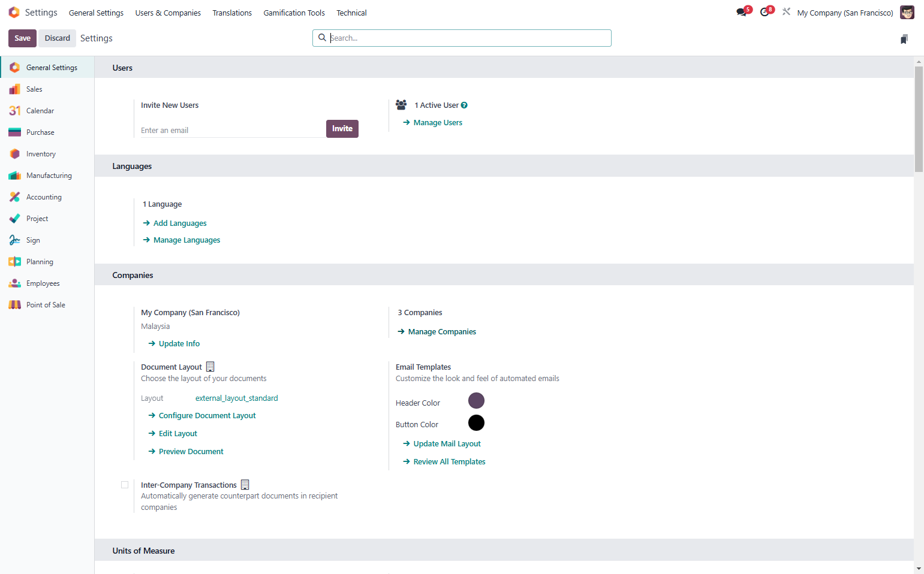Open the Technical menu

(x=351, y=13)
